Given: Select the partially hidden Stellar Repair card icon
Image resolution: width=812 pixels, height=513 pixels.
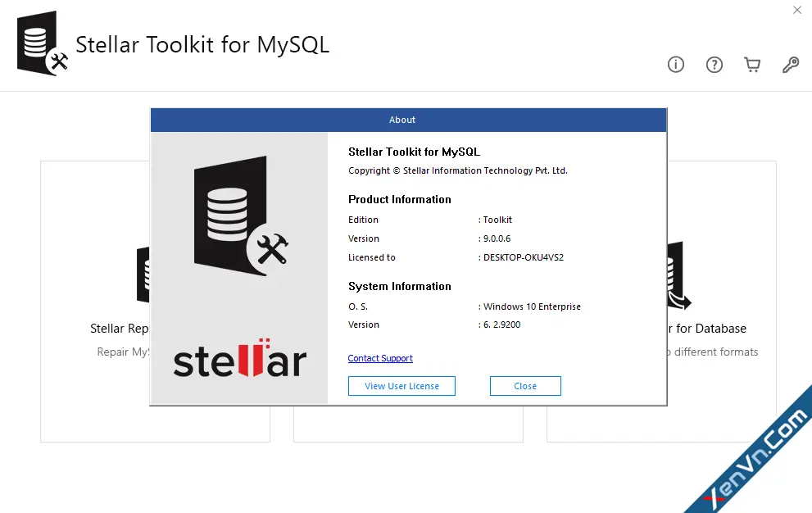Looking at the screenshot, I should 143,275.
